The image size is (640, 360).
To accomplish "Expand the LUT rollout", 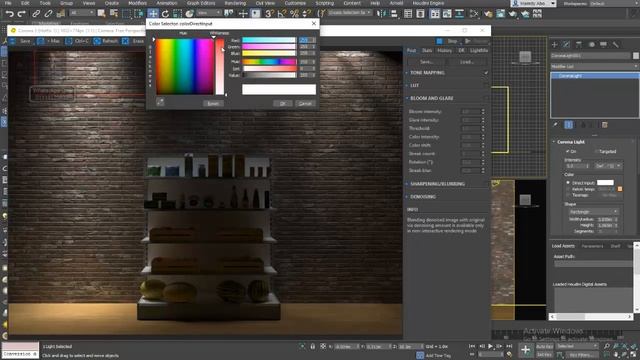I will point(414,85).
